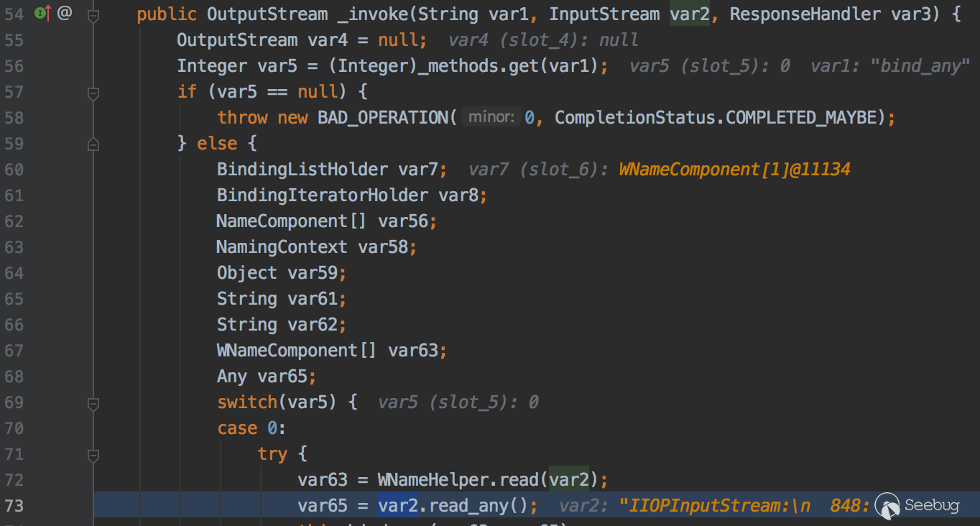Viewport: 980px width, 526px height.
Task: Click inline 'var5 (slot_5): 0' on line 69
Action: pos(458,402)
